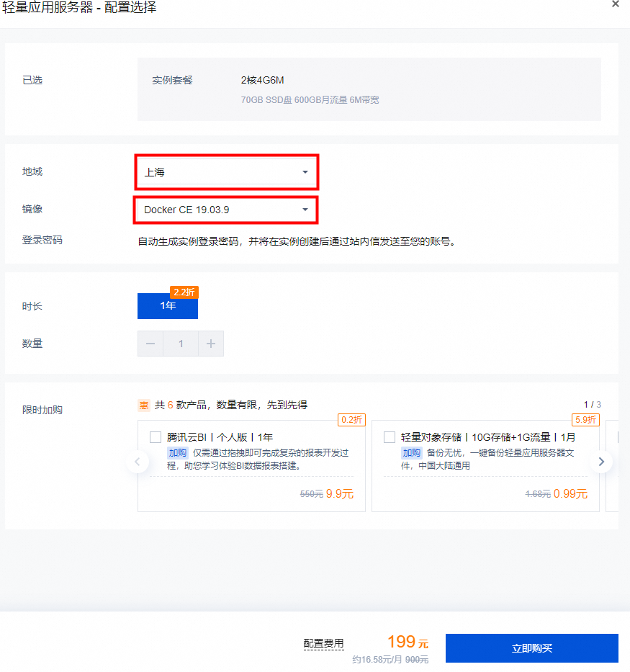Viewport: 630px width, 672px height.
Task: Decrease quantity with the minus button
Action: [x=150, y=344]
